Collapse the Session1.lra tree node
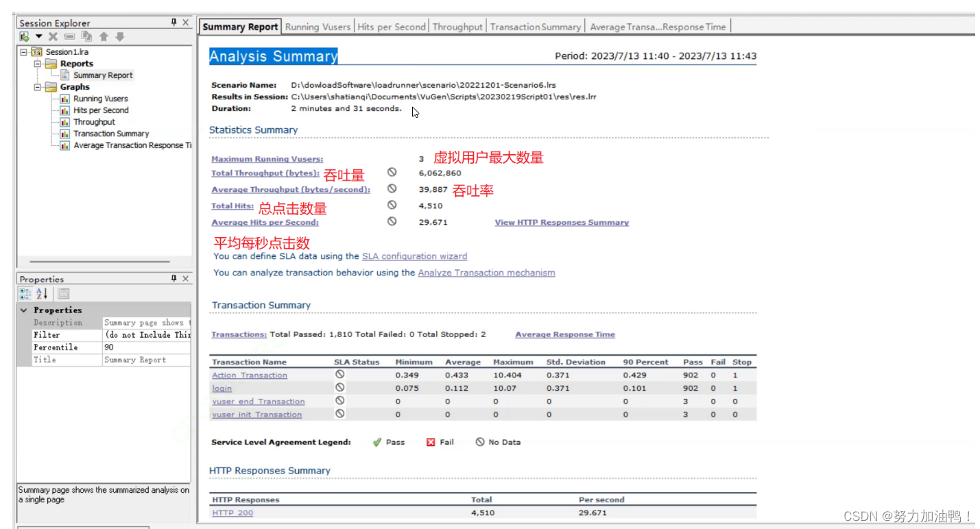 (24, 52)
